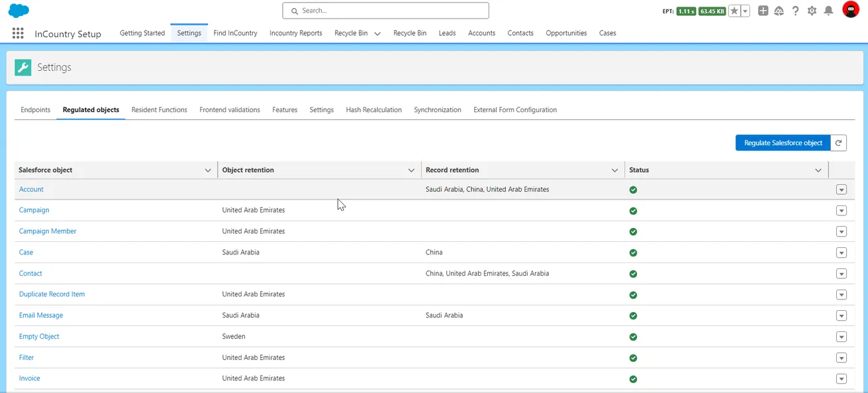This screenshot has width=868, height=393.
Task: Open the setup gear icon
Action: pos(812,11)
